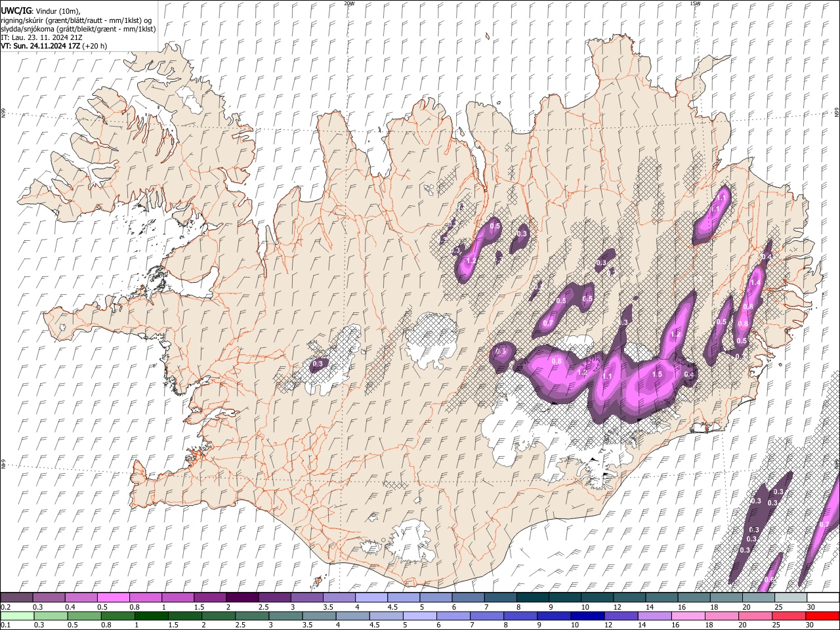Pick the bright red swatch ending the rain legend
The height and width of the screenshot is (630, 840).
tap(822, 616)
